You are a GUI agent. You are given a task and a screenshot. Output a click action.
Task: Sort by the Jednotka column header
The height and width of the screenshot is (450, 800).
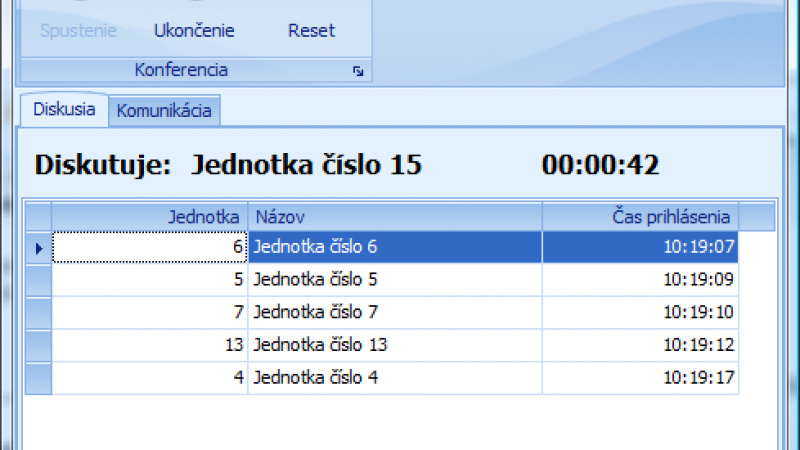tap(149, 217)
